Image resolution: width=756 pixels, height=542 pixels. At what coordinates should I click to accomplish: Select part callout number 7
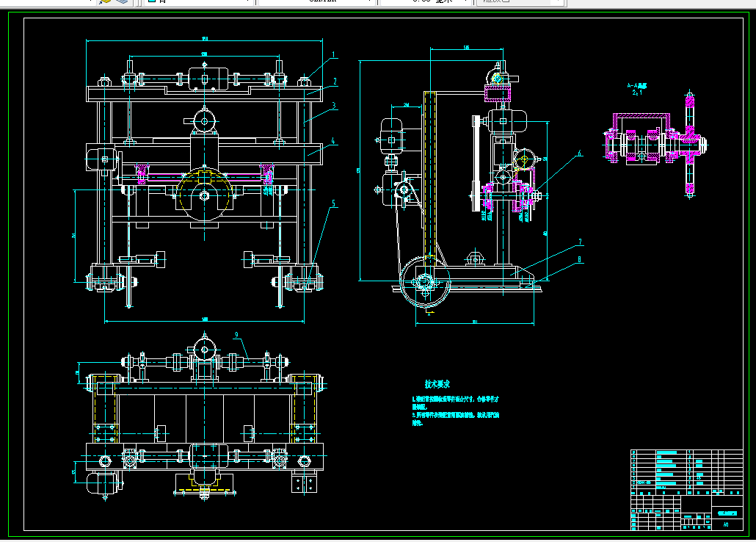click(580, 242)
